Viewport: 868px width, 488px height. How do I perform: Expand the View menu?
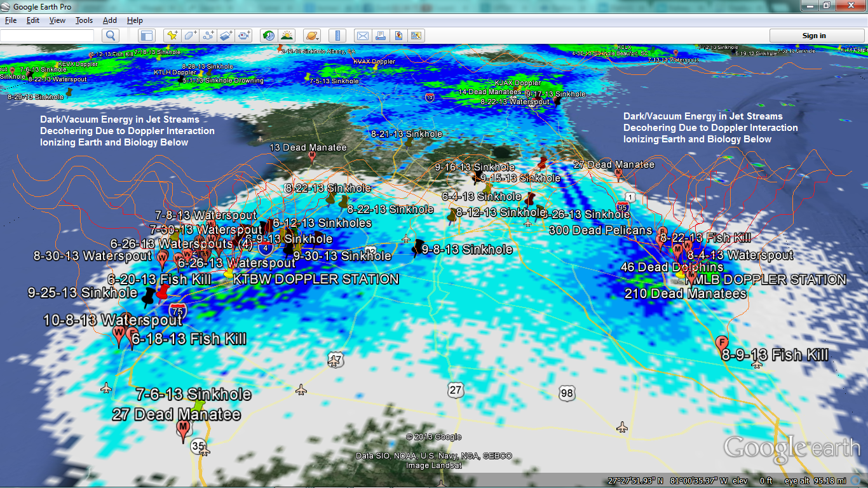coord(57,20)
